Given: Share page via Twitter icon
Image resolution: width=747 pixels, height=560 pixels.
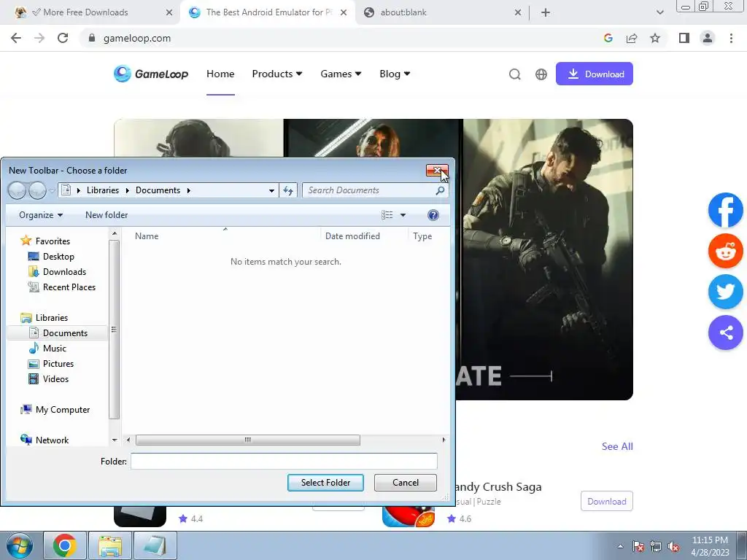Looking at the screenshot, I should tap(726, 292).
